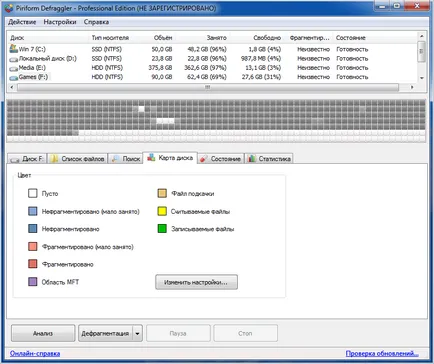Click the Поиск tab
Image resolution: width=434 pixels, height=364 pixels.
pos(126,159)
